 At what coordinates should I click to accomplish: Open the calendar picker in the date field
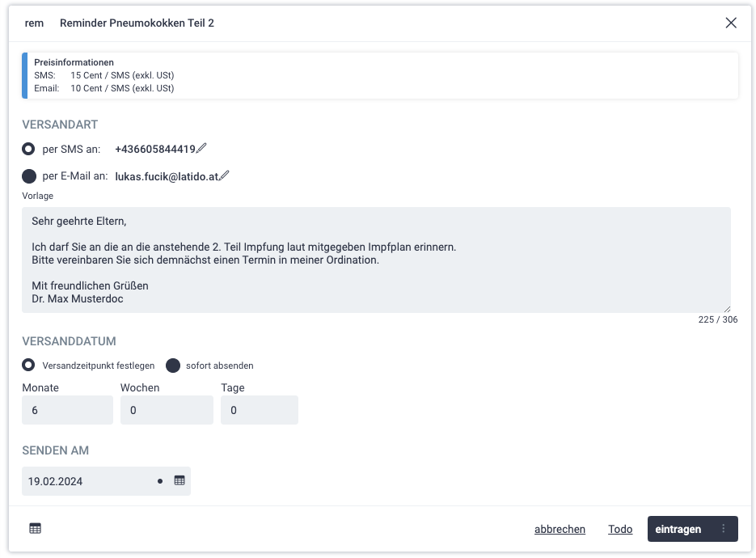(179, 480)
